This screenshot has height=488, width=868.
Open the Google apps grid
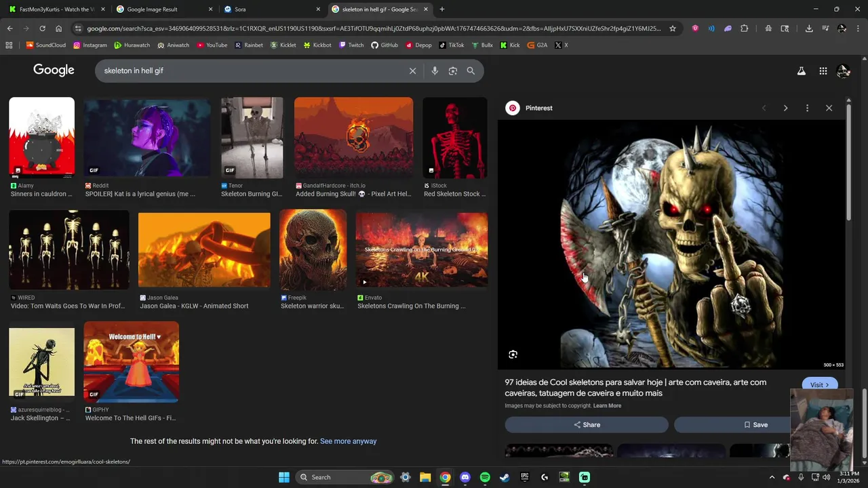point(823,70)
